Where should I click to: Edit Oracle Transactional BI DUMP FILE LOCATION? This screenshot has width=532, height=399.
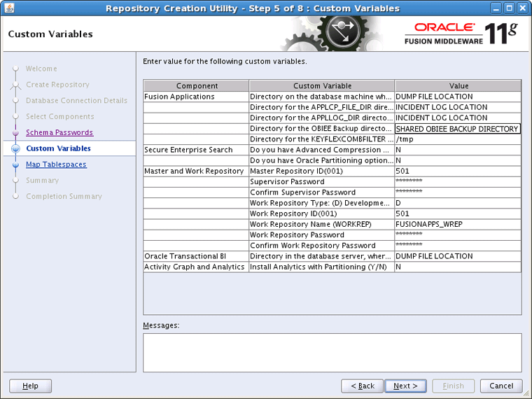(x=458, y=256)
